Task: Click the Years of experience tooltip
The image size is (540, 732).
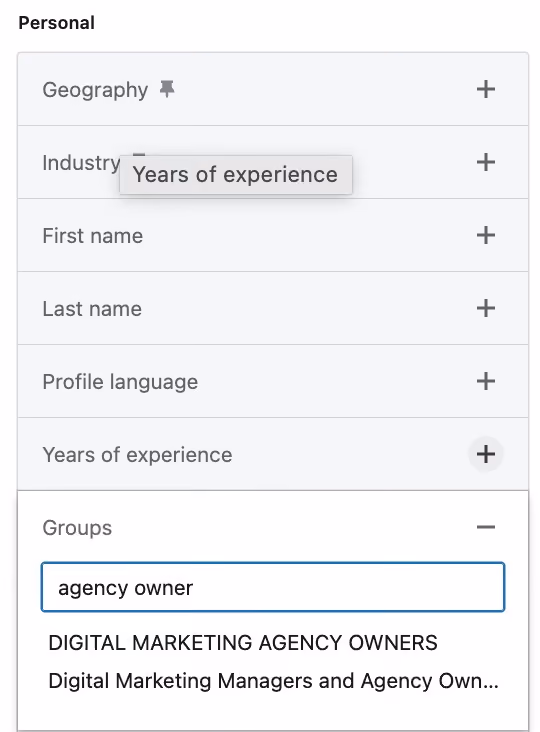Action: pos(236,175)
